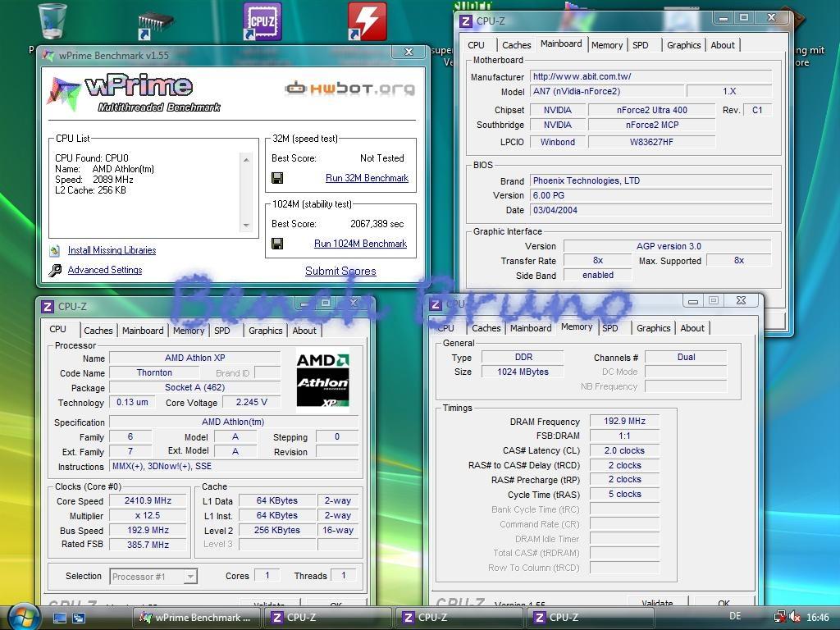Screen dimensions: 840x630
Task: Click the floppy save icon for 32M score
Action: (x=277, y=178)
